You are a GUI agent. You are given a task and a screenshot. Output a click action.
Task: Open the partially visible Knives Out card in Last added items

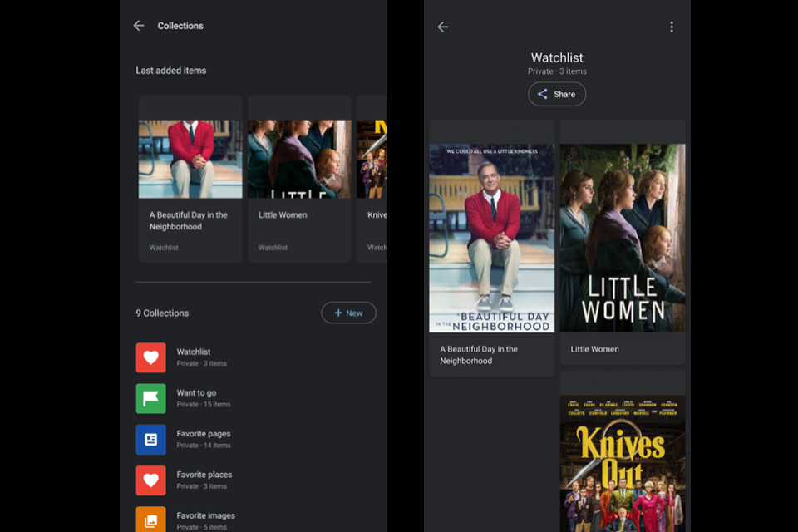(372, 179)
